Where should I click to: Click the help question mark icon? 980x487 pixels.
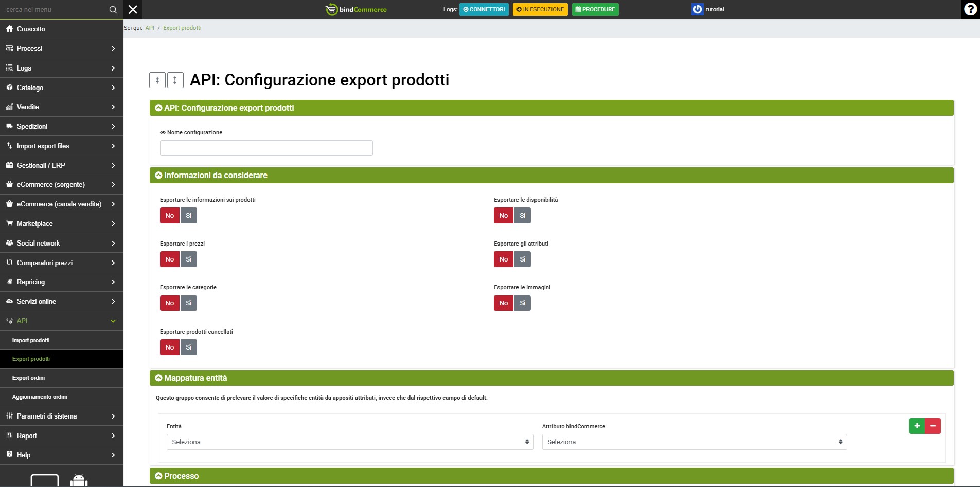[x=970, y=9]
